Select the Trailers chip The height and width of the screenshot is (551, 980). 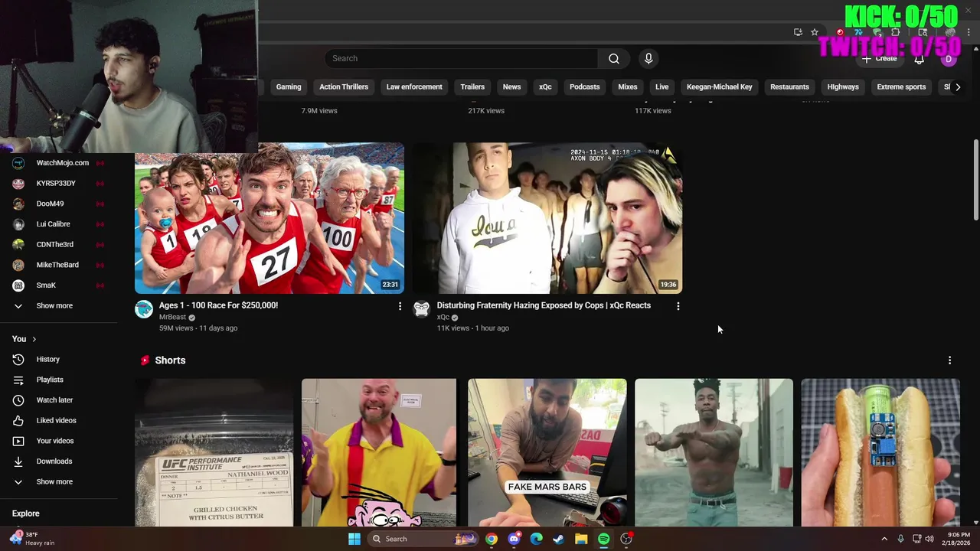472,87
